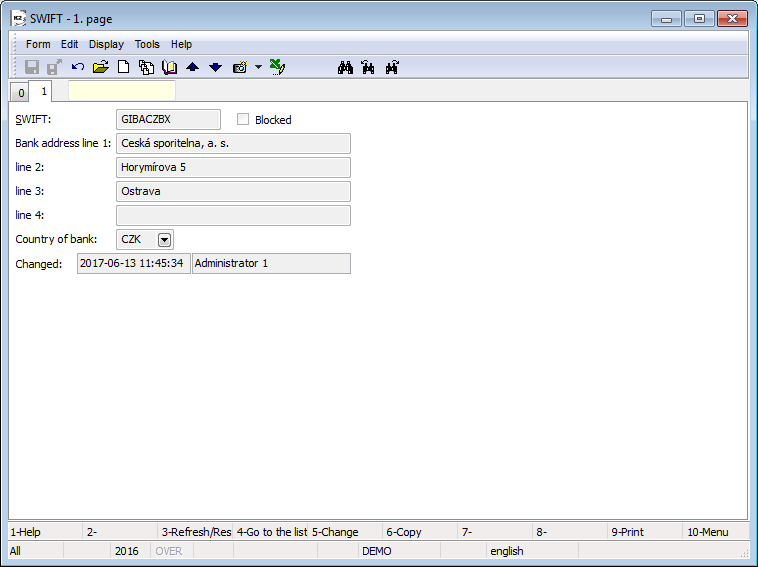Click the 8- function key button
Viewport: 758px width, 567px height.
tap(570, 532)
